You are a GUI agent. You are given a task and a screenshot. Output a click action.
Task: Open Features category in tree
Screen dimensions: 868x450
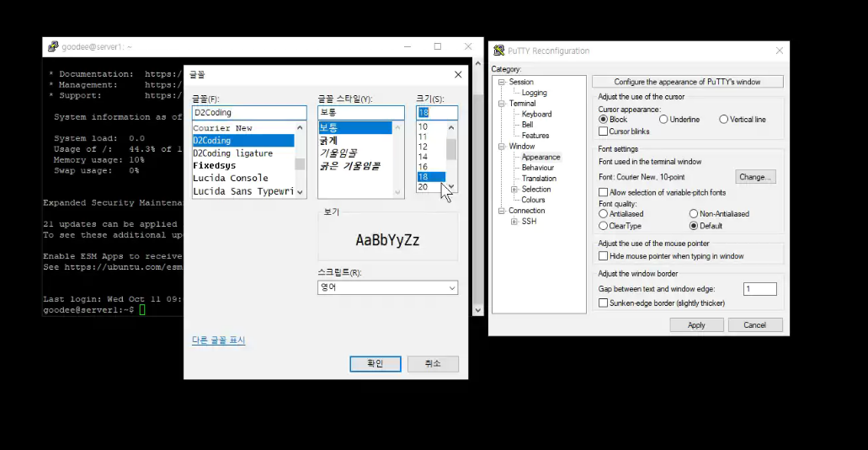click(535, 135)
